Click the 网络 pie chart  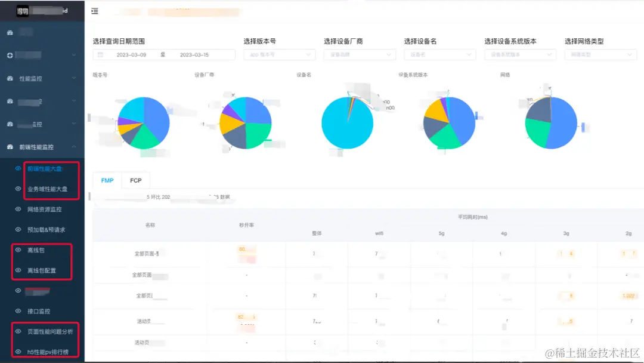551,123
